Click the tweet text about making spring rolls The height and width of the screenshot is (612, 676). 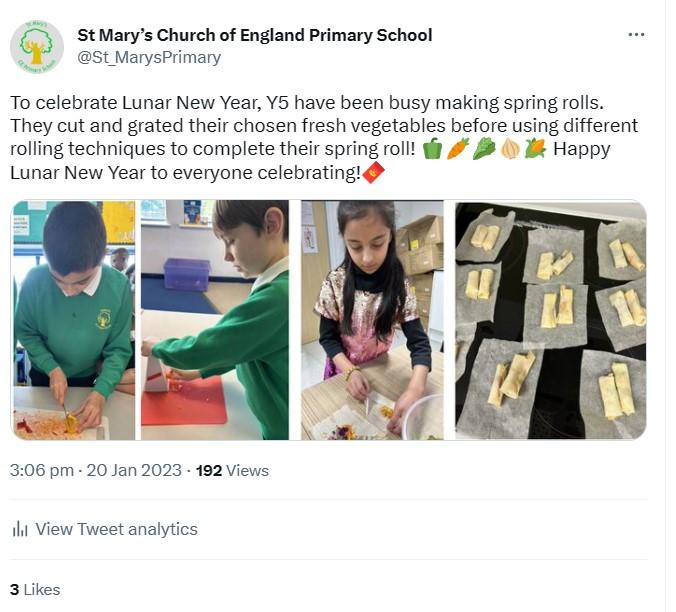[x=320, y=127]
